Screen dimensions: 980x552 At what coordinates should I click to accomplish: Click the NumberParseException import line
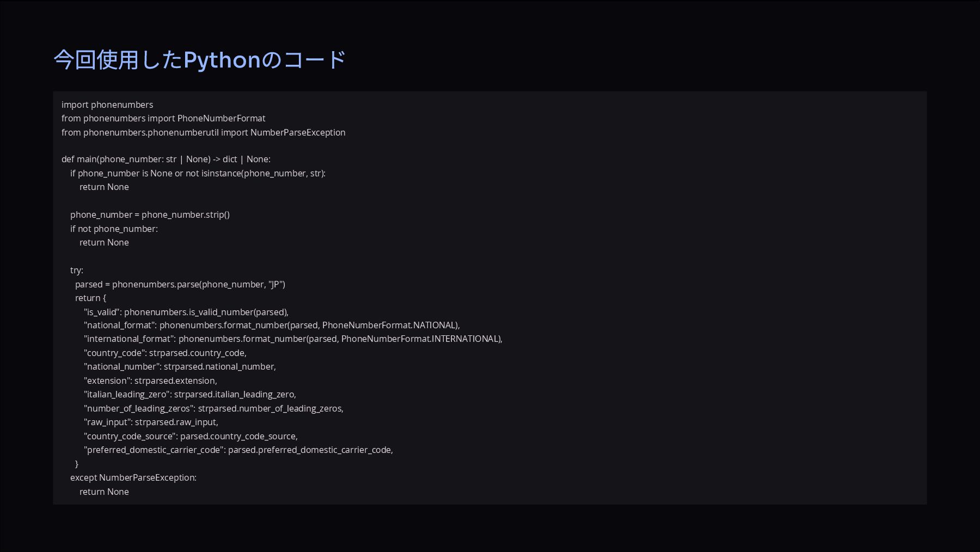(203, 132)
